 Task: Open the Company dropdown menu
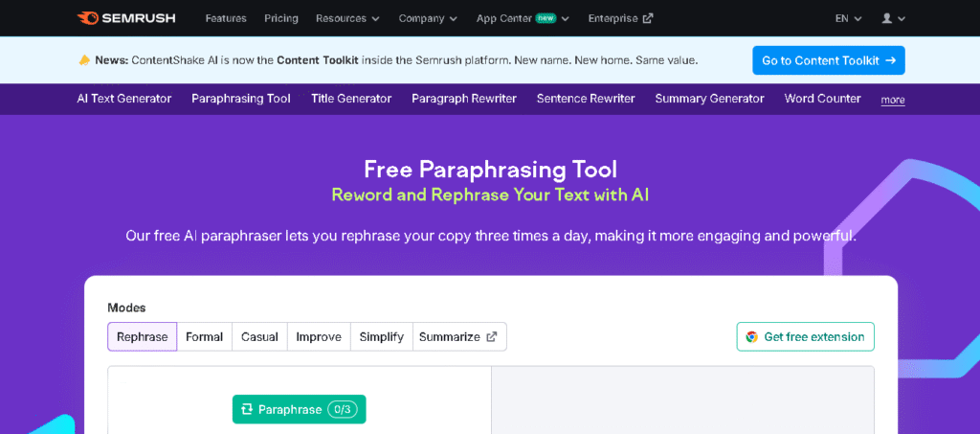click(x=428, y=18)
